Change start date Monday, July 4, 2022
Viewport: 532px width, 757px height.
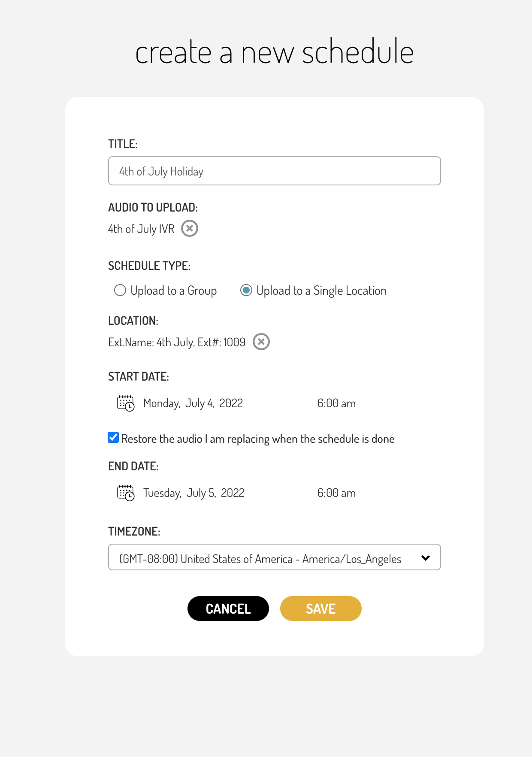click(x=193, y=403)
